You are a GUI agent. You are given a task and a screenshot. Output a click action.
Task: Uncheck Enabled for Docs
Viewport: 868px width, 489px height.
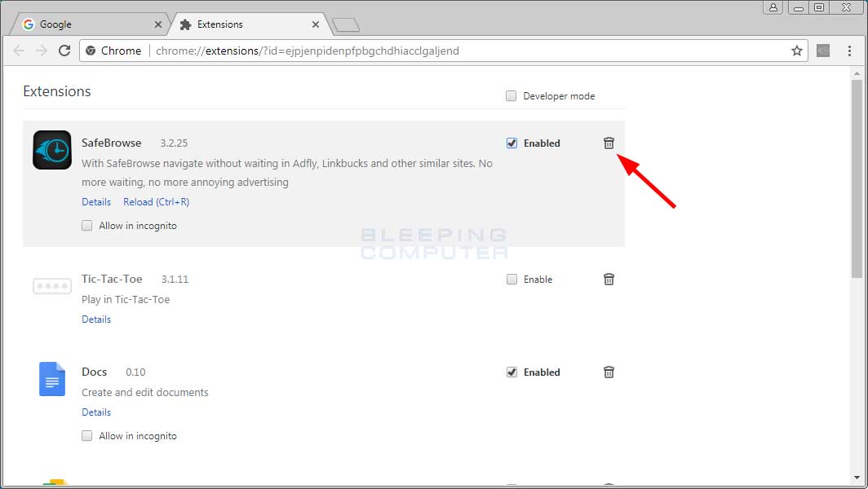[x=511, y=372]
